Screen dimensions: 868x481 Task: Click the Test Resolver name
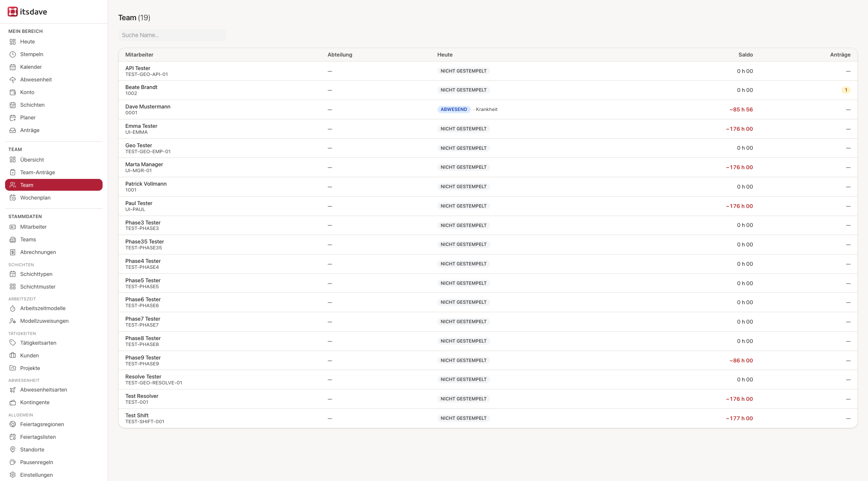pos(142,396)
